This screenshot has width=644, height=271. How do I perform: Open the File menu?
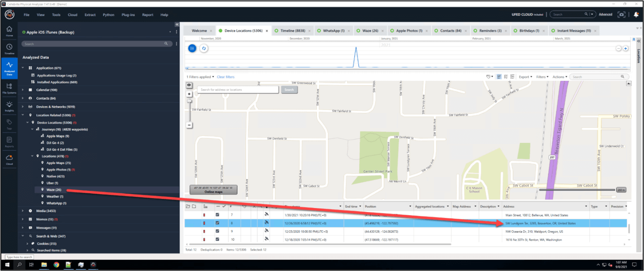26,15
